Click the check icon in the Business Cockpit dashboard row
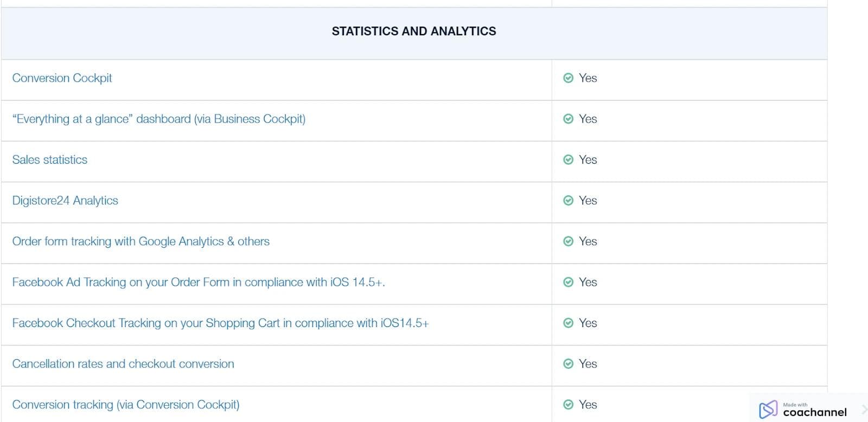 point(568,119)
